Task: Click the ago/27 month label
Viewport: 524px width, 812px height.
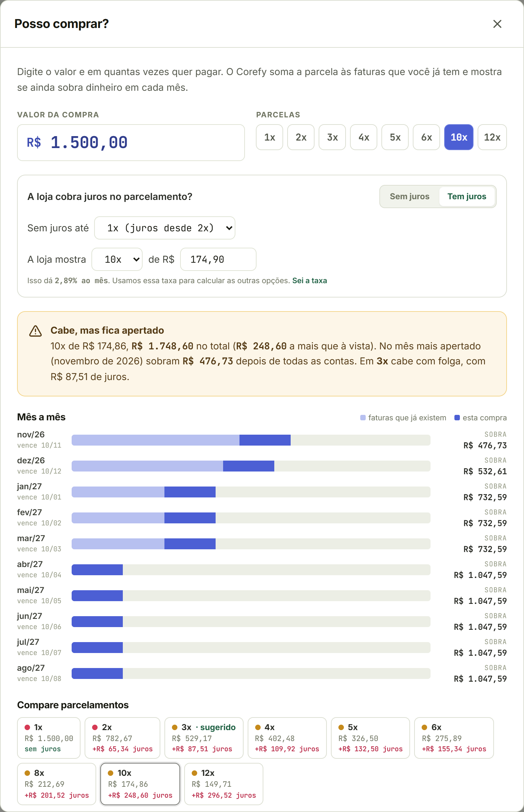Action: point(31,668)
